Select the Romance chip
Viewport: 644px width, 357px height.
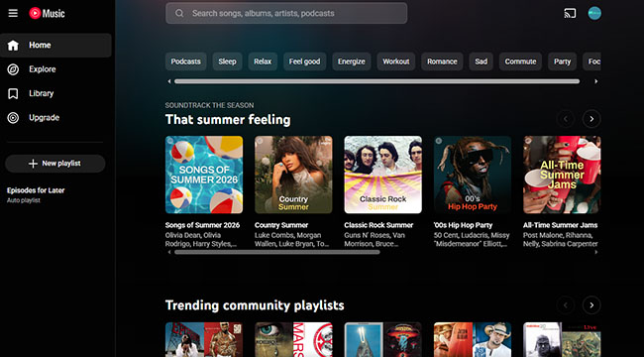click(442, 61)
